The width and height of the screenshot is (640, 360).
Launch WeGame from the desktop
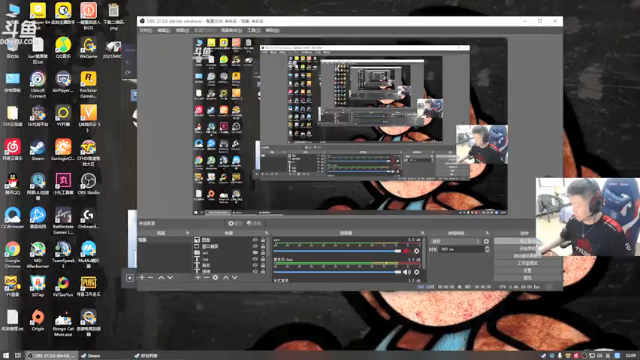tap(88, 48)
